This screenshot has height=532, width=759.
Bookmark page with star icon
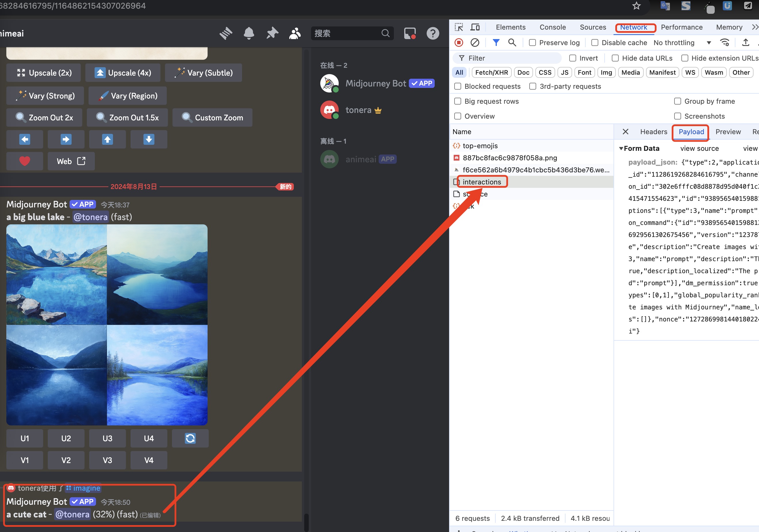pyautogui.click(x=636, y=6)
